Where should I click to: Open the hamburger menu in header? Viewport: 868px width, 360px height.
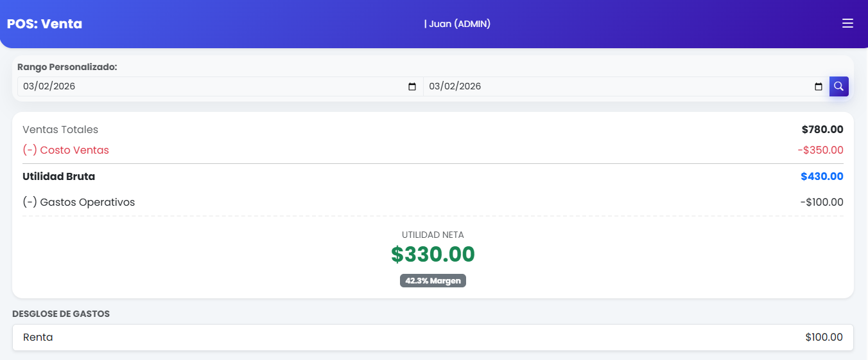(x=847, y=24)
